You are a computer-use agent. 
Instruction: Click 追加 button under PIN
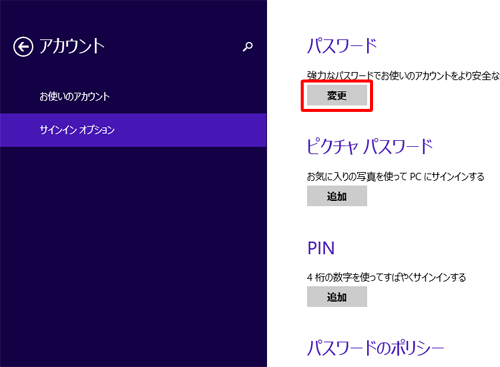[337, 297]
